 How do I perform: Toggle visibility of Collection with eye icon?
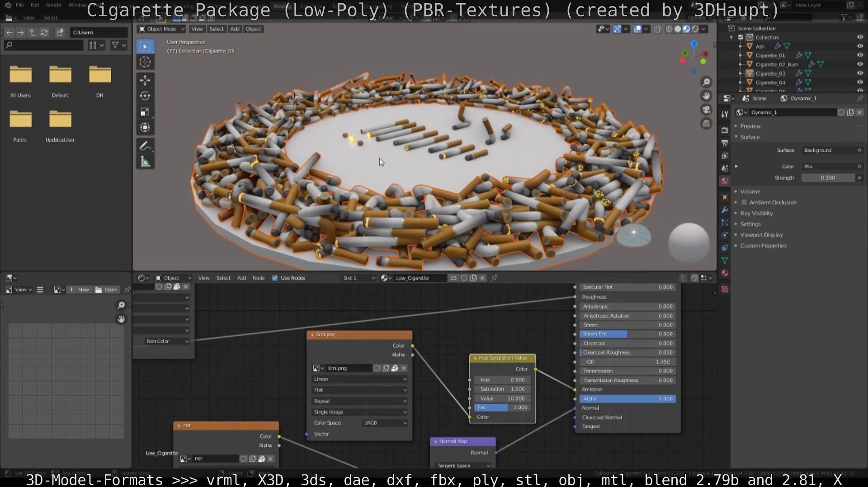[x=860, y=37]
